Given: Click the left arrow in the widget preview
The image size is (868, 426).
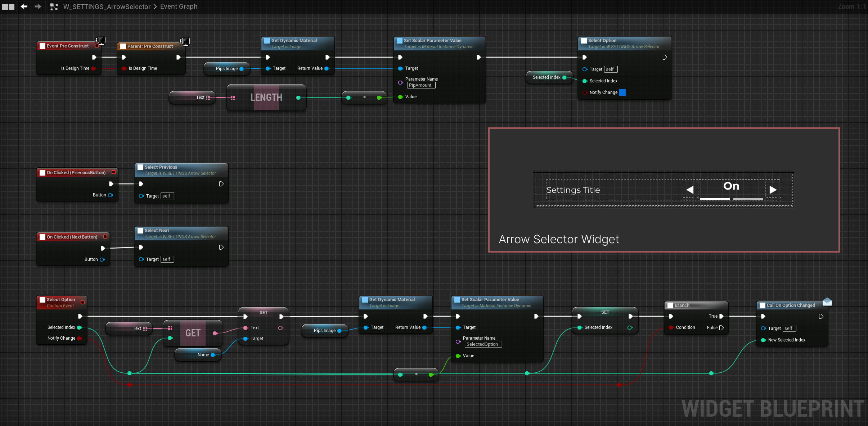Looking at the screenshot, I should 690,190.
